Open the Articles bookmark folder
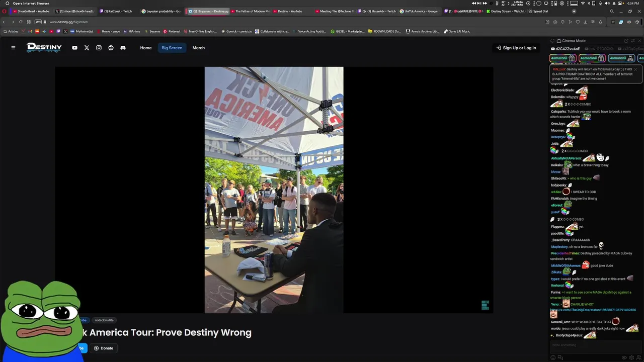The height and width of the screenshot is (362, 644). [x=11, y=31]
